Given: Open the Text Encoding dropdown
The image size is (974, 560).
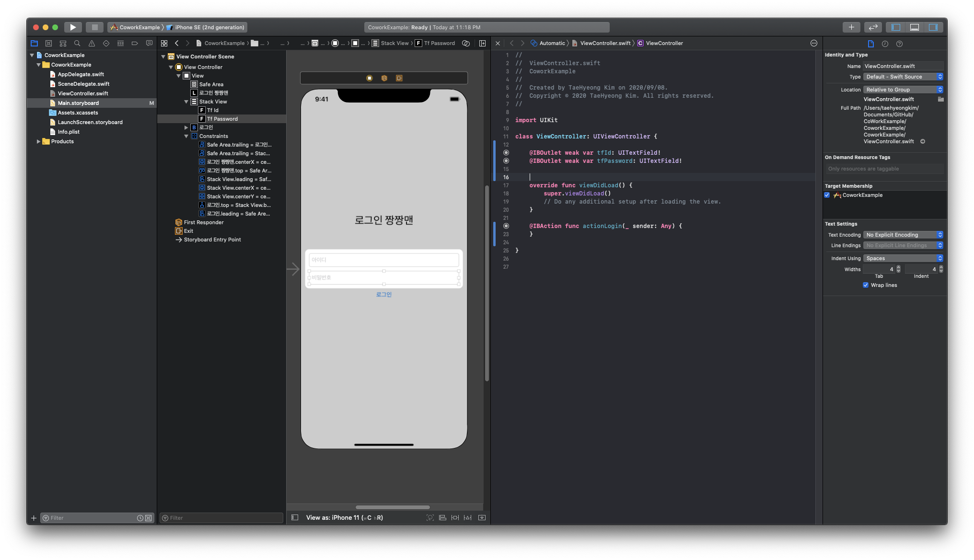Looking at the screenshot, I should pos(903,235).
